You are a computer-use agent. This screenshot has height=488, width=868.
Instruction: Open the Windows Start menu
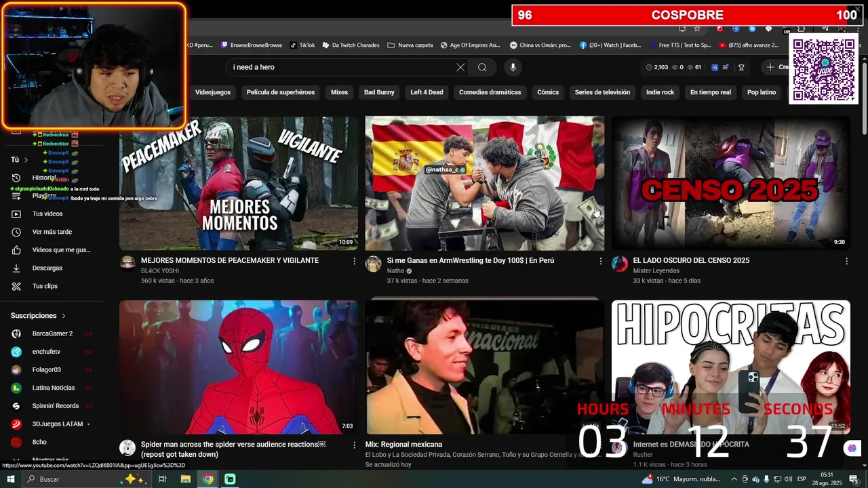click(10, 479)
